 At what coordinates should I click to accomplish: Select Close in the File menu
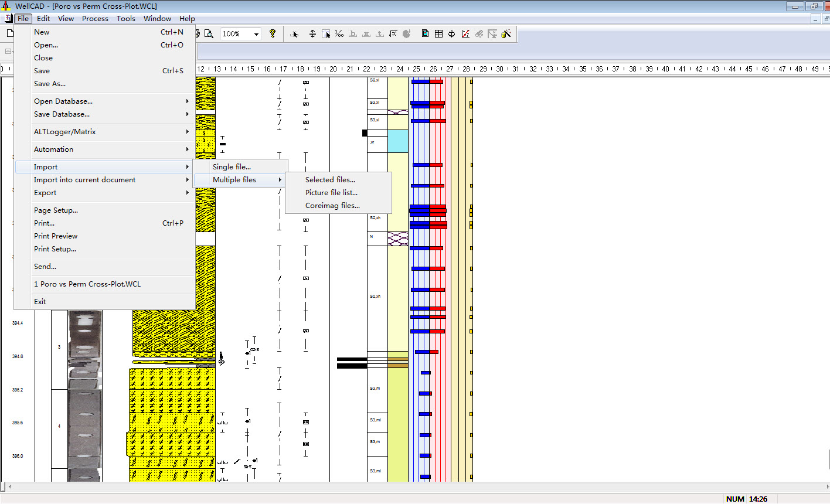[105, 58]
